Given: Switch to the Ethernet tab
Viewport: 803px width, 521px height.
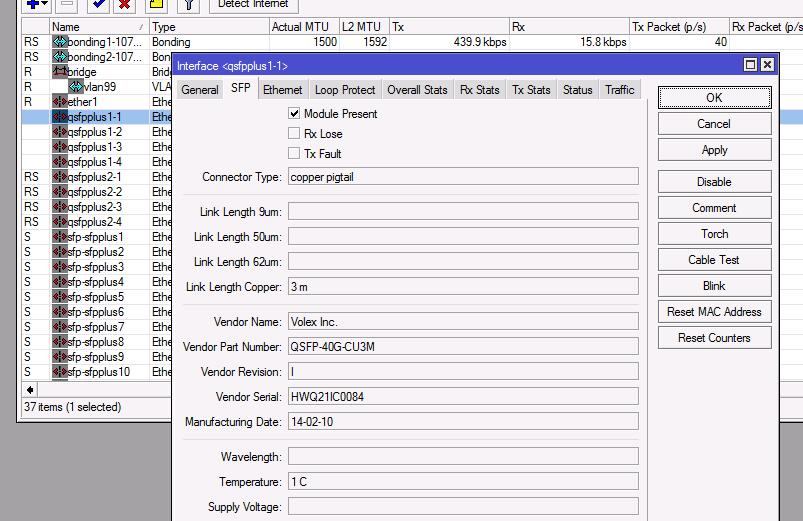Looking at the screenshot, I should tap(282, 90).
